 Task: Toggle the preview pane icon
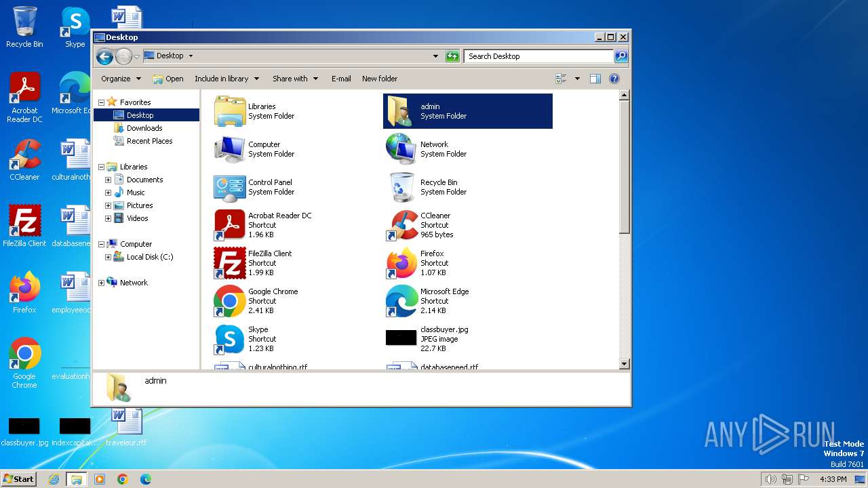(595, 79)
